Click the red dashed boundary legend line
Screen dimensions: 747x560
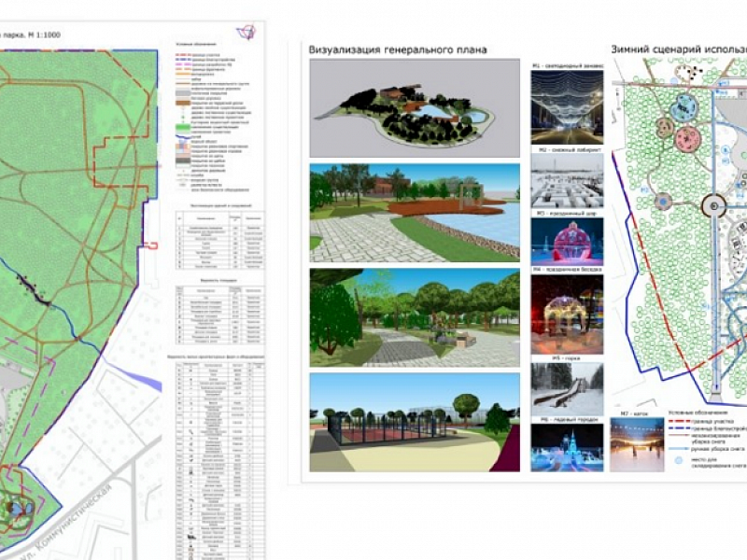(x=684, y=420)
